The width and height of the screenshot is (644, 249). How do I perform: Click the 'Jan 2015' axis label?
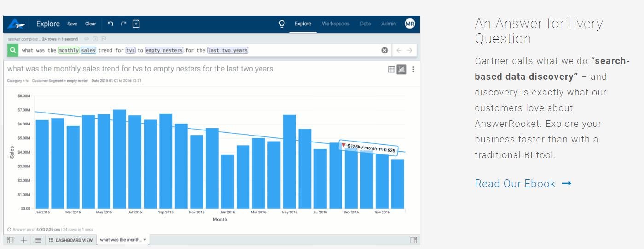42,212
